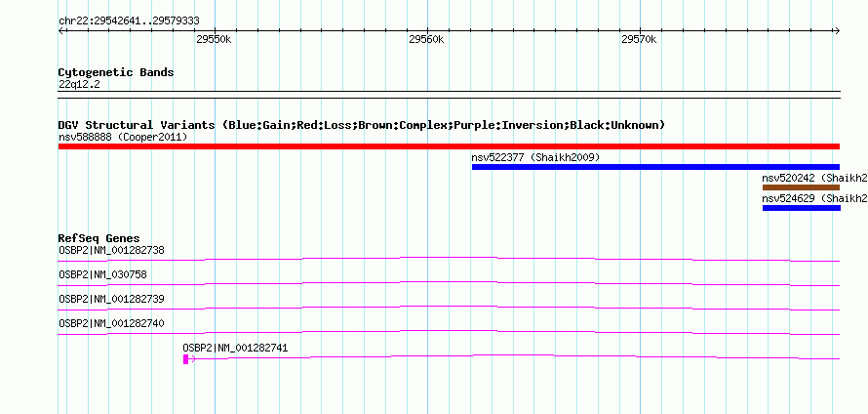
Task: Open OSBP2|NM_001282741 transcript label
Action: (235, 348)
